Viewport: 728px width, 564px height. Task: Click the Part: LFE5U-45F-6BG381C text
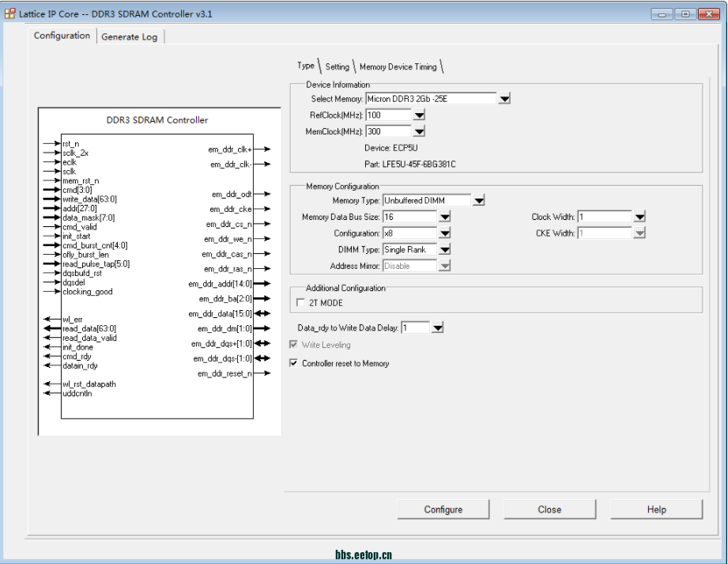(x=410, y=165)
